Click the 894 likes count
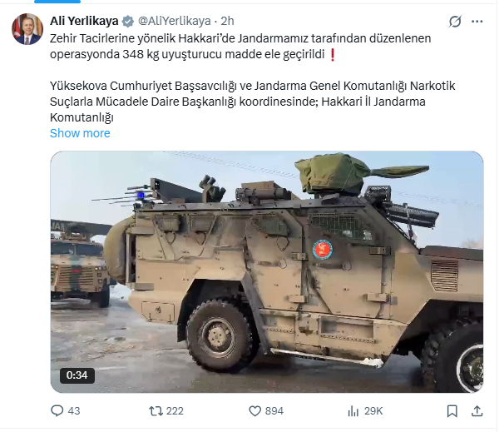This screenshot has width=504, height=432. (274, 410)
